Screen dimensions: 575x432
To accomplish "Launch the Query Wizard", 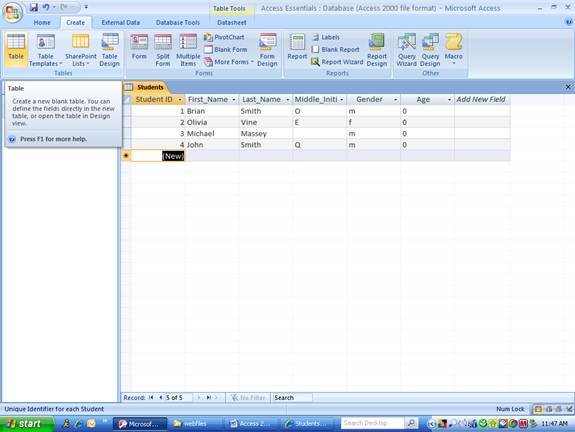I will pyautogui.click(x=406, y=50).
